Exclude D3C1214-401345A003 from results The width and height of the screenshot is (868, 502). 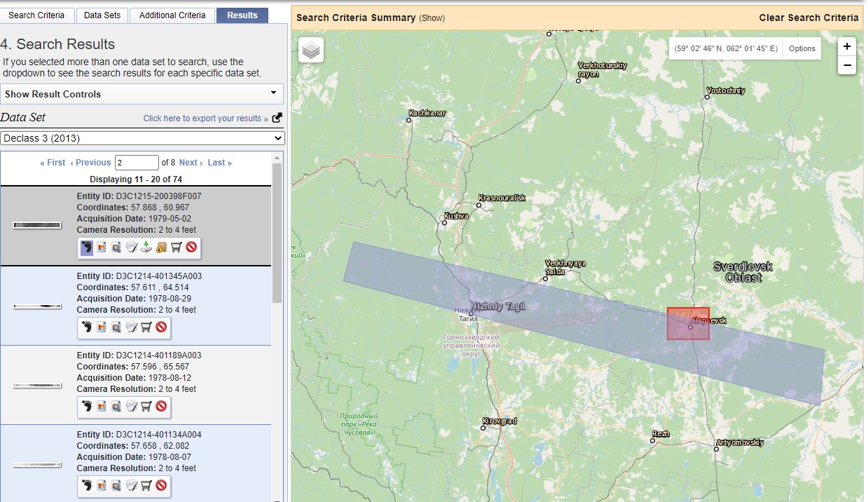(161, 327)
